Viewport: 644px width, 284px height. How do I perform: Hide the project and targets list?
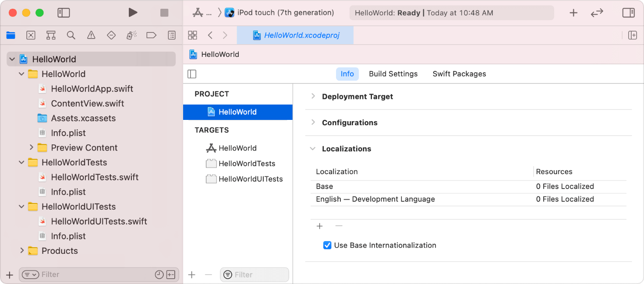coord(192,74)
